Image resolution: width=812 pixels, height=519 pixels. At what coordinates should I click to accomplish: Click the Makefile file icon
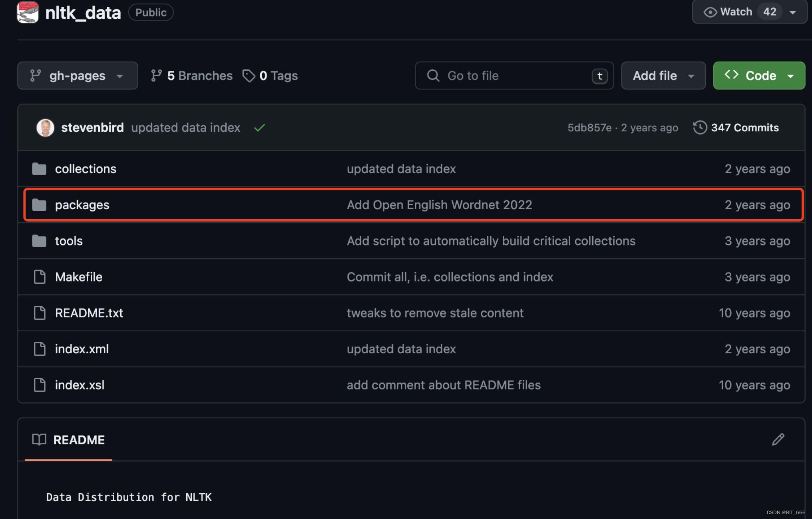tap(40, 277)
